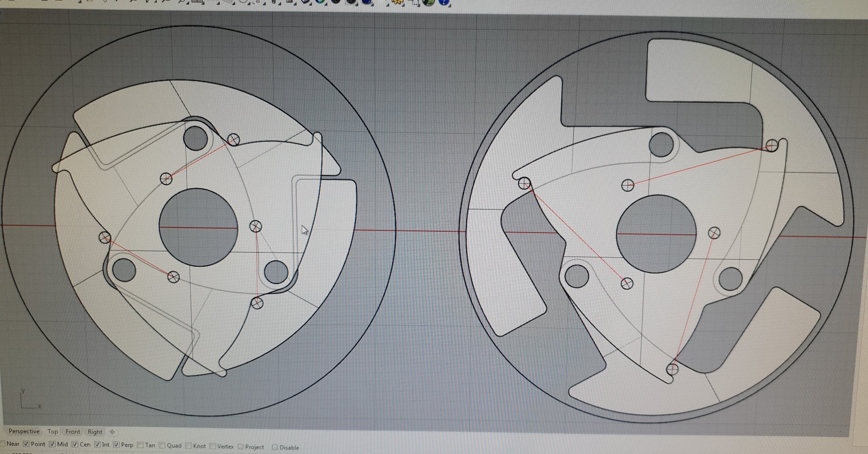Disable the Point object snap
This screenshot has width=868, height=454.
pos(26,444)
